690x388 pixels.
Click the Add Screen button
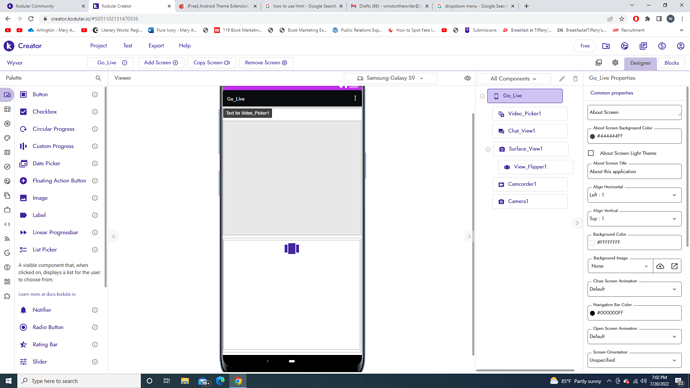coord(161,63)
